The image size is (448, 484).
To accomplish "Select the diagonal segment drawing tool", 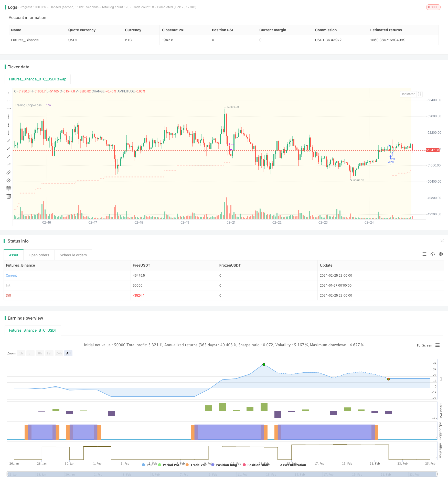I will point(9,156).
